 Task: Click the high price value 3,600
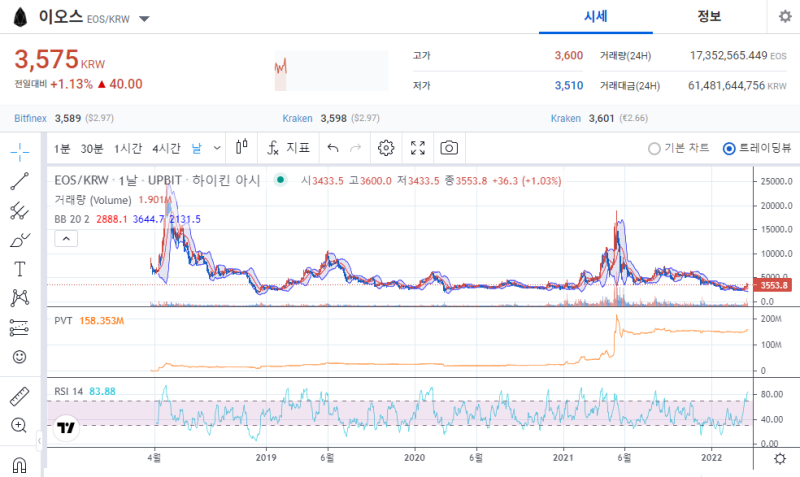coord(568,56)
